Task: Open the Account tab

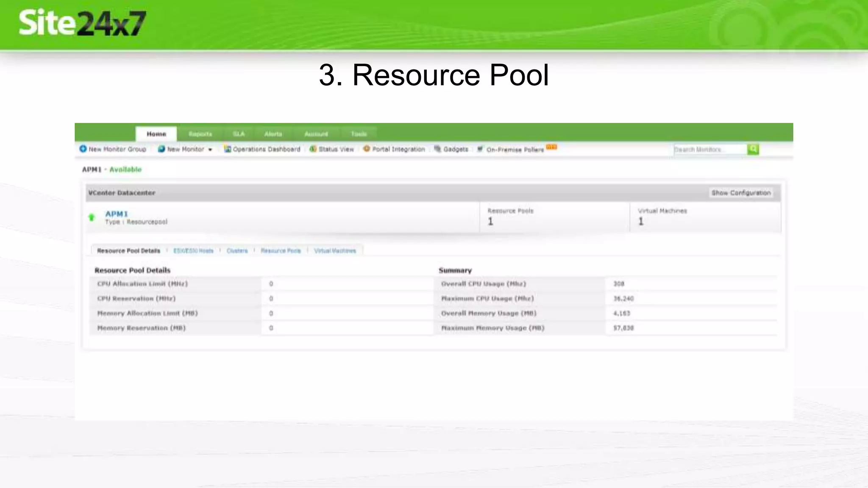Action: point(316,134)
